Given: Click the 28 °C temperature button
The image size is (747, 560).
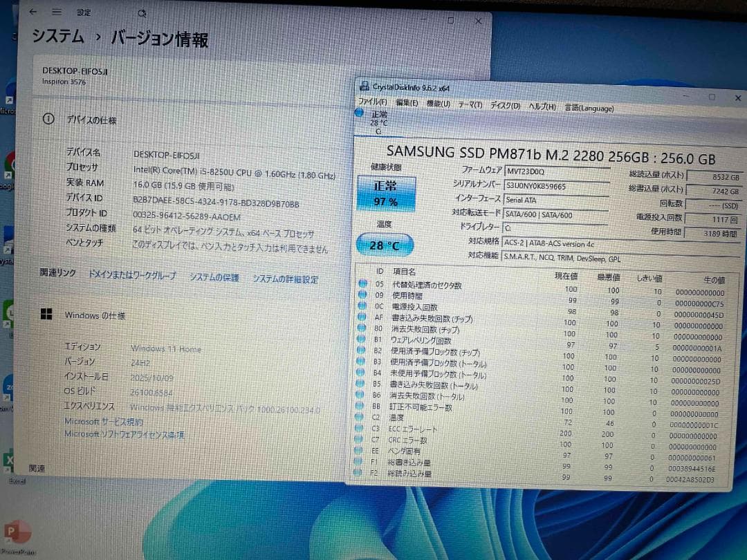Looking at the screenshot, I should click(385, 245).
